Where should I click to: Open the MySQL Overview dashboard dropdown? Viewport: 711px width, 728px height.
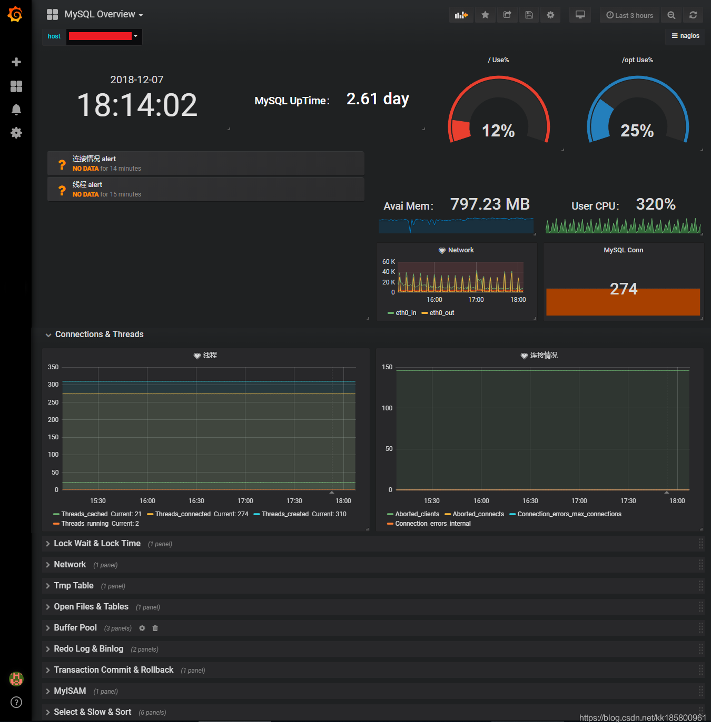[103, 14]
